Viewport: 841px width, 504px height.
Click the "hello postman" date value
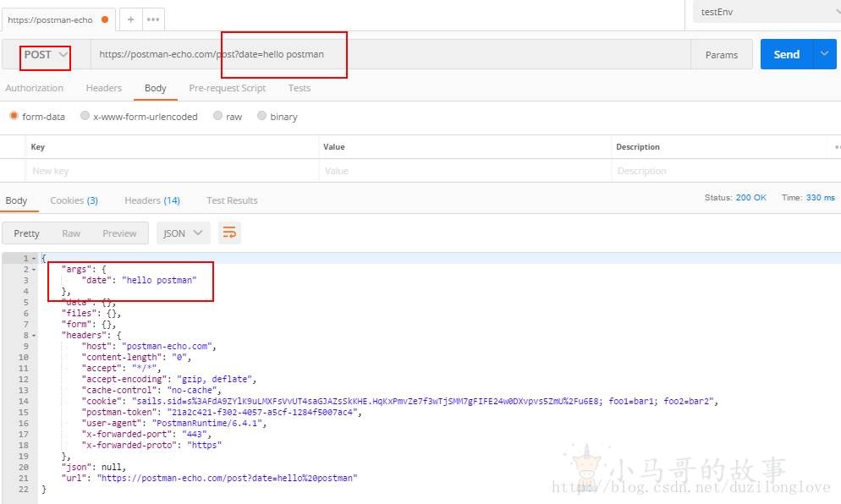point(159,280)
